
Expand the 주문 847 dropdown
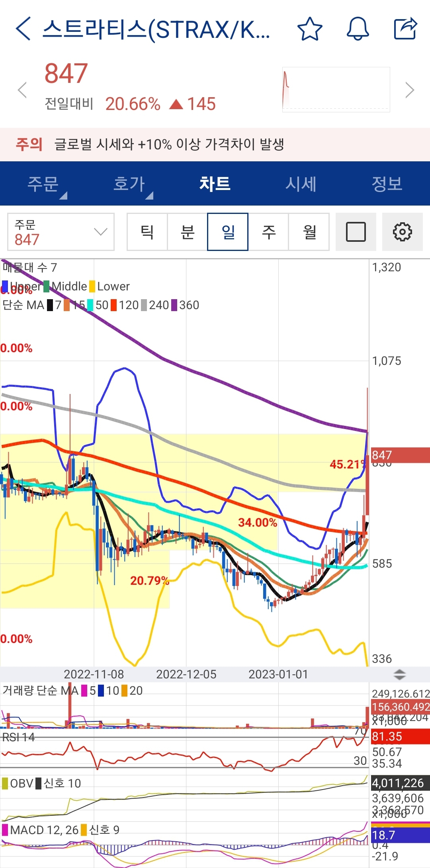[61, 232]
